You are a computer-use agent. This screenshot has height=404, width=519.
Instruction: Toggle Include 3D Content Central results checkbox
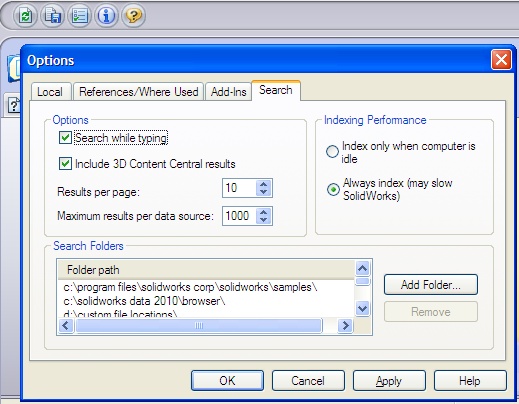point(65,163)
